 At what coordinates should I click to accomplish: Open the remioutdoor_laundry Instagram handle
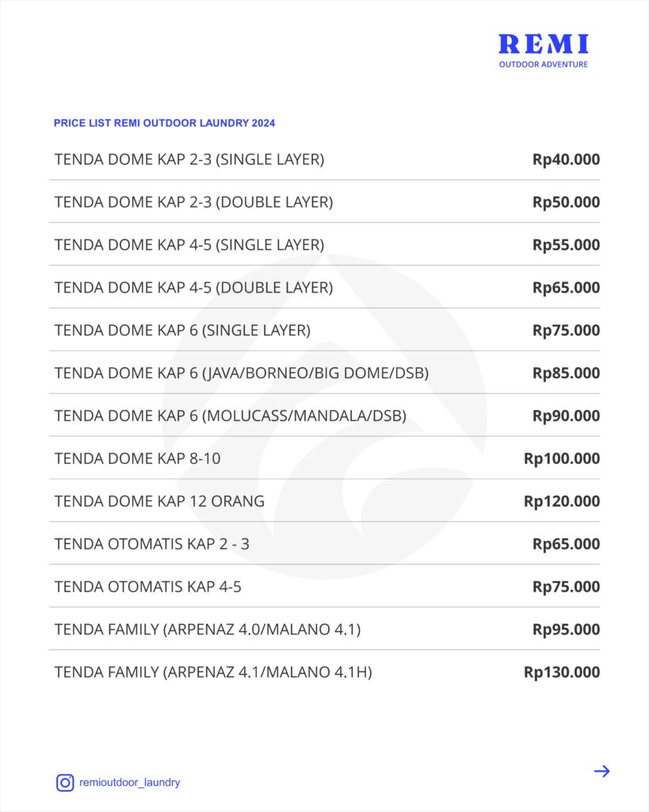129,783
